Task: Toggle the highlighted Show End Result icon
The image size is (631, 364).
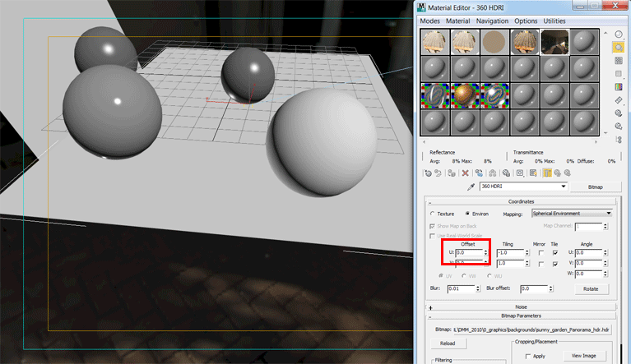Action: [x=547, y=173]
